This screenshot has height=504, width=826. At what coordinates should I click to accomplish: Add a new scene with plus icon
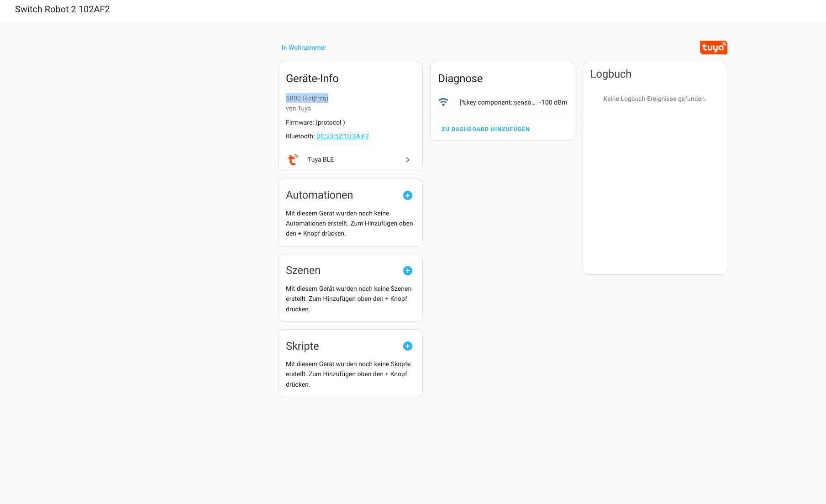coord(408,271)
